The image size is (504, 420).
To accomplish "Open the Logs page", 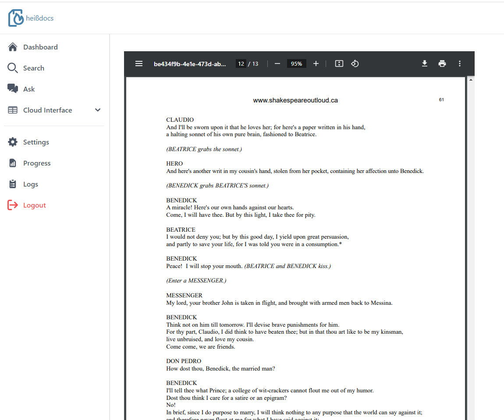I will point(31,184).
